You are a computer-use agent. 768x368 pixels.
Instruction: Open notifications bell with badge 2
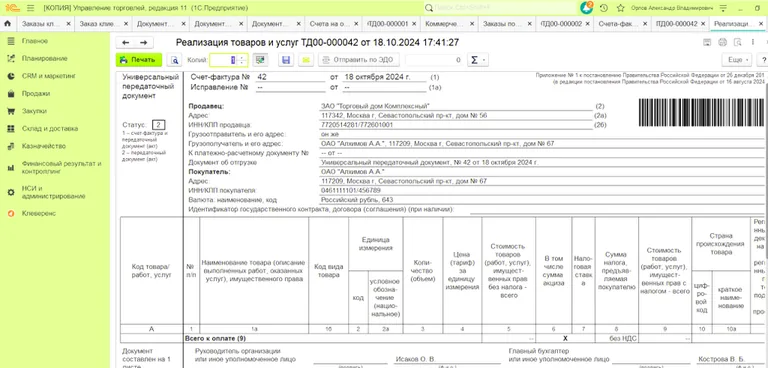586,8
